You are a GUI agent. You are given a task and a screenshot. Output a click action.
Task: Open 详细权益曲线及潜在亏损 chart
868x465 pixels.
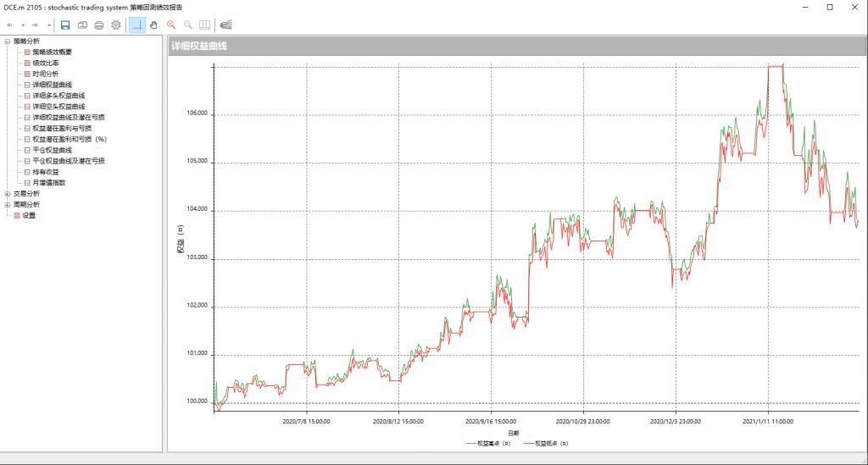pyautogui.click(x=69, y=117)
